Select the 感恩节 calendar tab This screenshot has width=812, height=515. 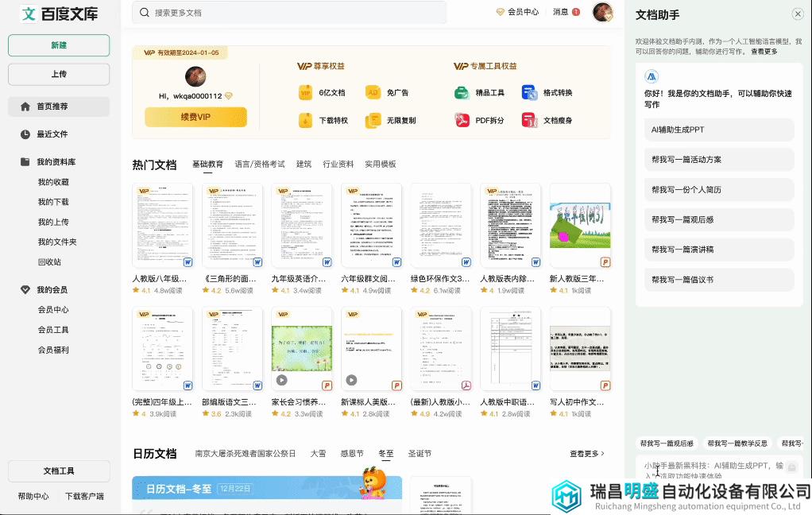pyautogui.click(x=352, y=453)
